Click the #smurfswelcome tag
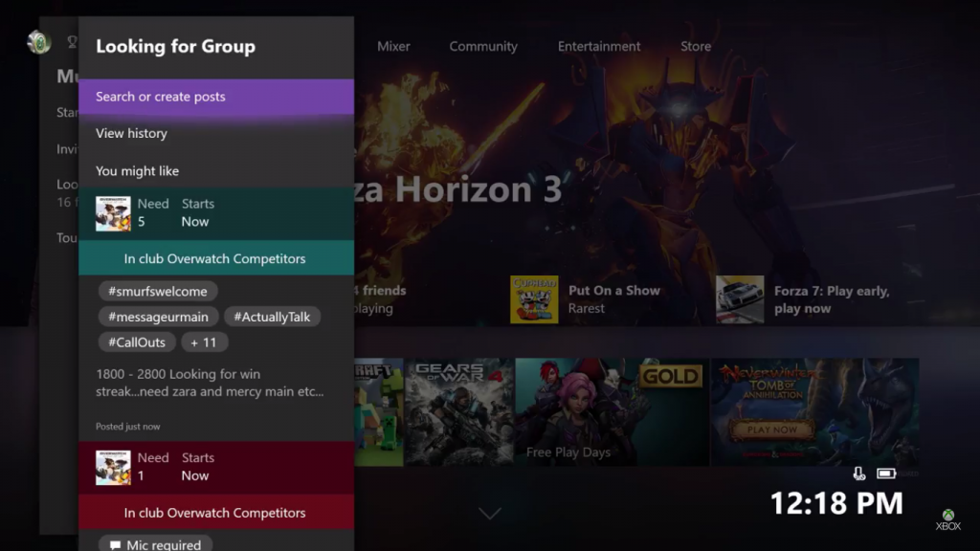 pos(158,291)
